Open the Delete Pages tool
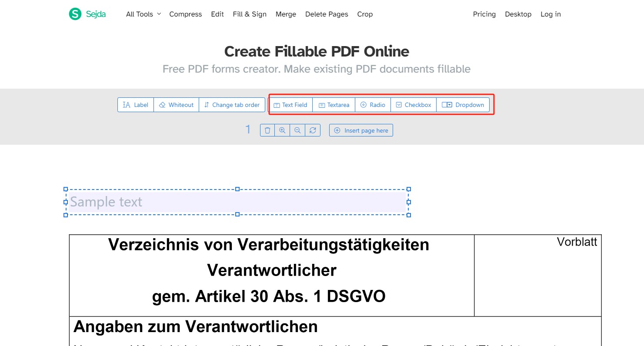The width and height of the screenshot is (644, 346). (x=327, y=14)
